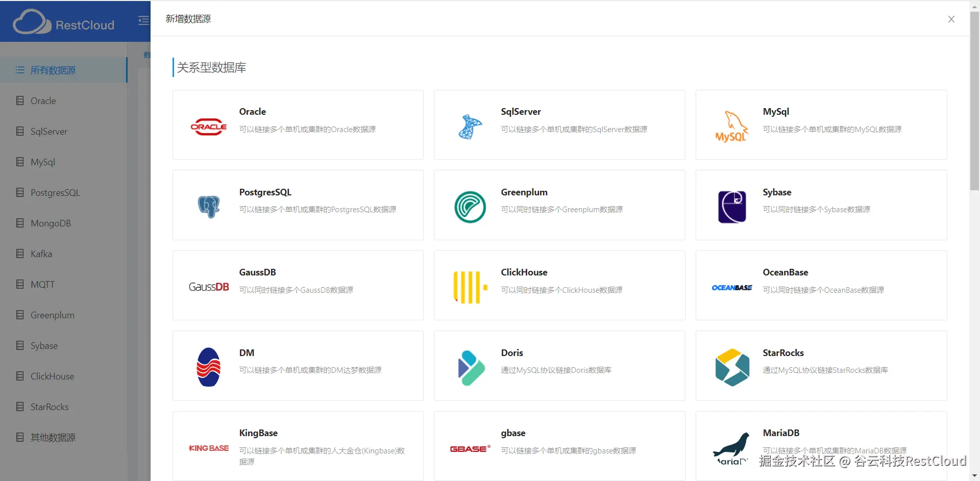Click the RestCloud brand name text
The image size is (980, 481).
click(x=85, y=25)
